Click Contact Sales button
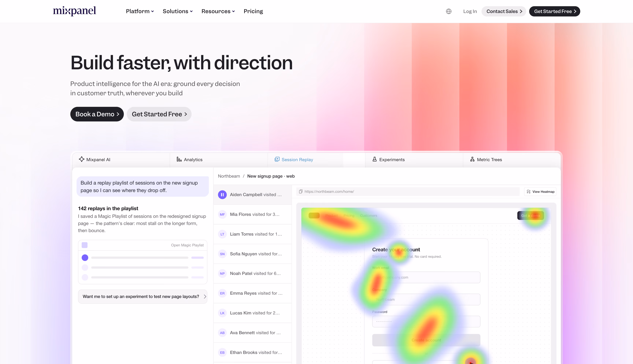The height and width of the screenshot is (364, 633). tap(504, 11)
